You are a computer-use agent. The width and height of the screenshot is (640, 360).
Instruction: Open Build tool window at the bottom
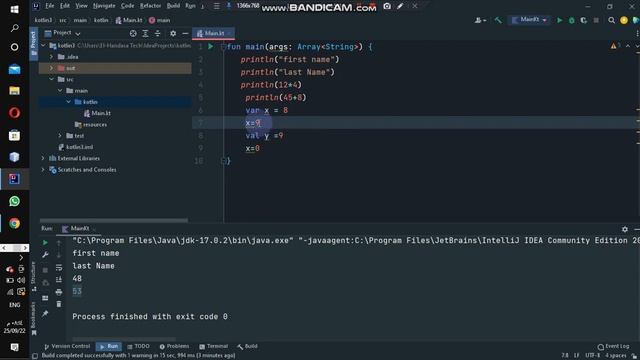pyautogui.click(x=247, y=347)
